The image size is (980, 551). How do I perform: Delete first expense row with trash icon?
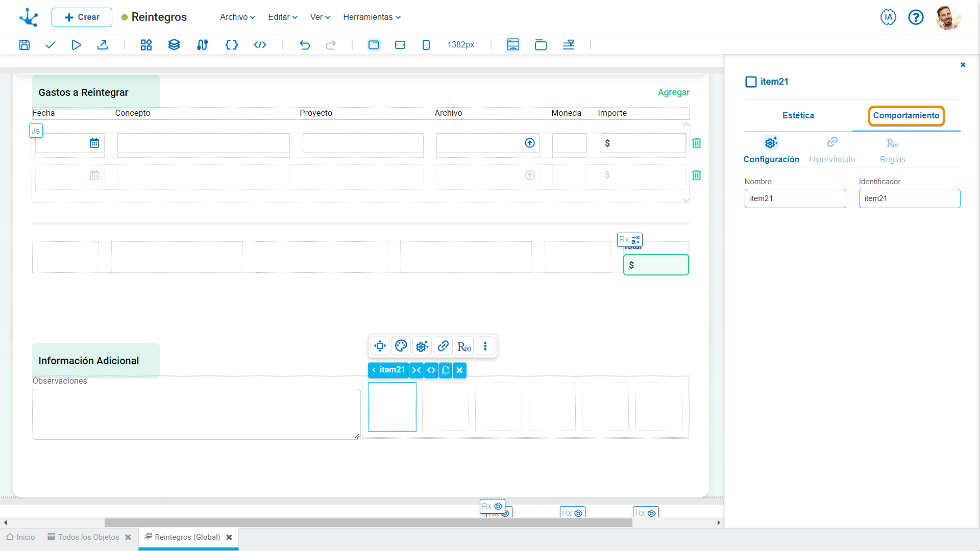click(696, 143)
